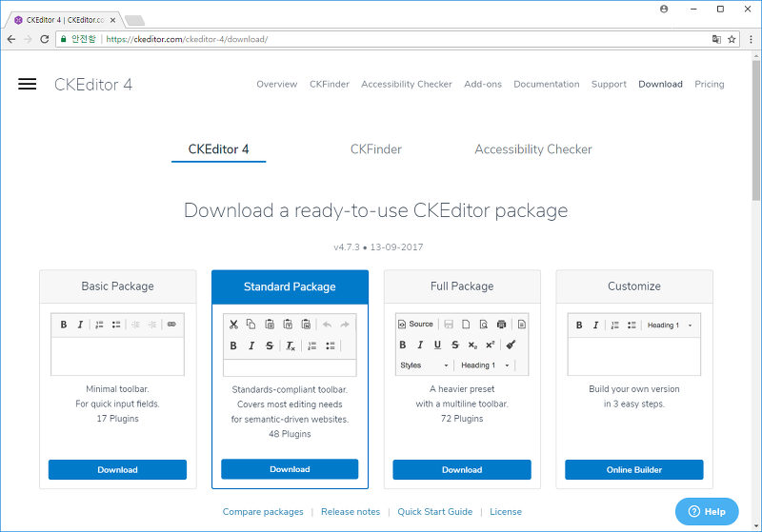Open Accessibility Checker in top navigation bar
The width and height of the screenshot is (762, 532).
407,84
